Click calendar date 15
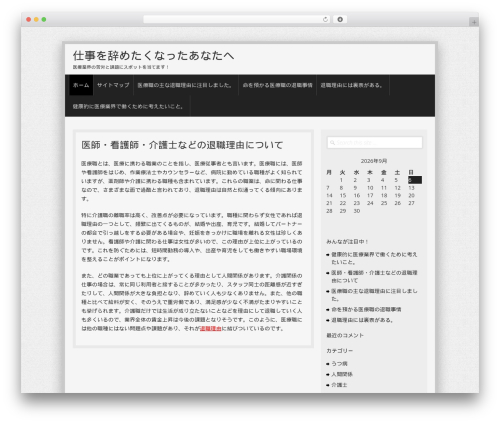The height and width of the screenshot is (423, 500). pos(343,195)
